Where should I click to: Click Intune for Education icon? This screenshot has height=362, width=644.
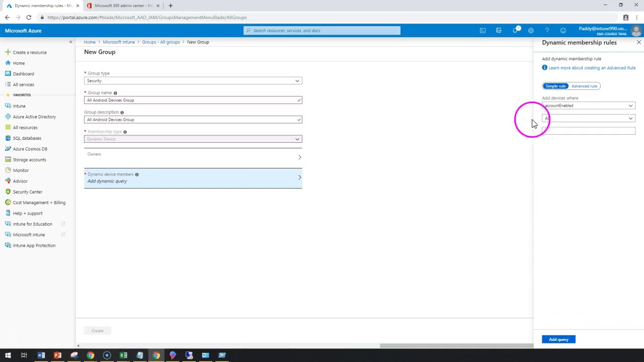pyautogui.click(x=8, y=224)
